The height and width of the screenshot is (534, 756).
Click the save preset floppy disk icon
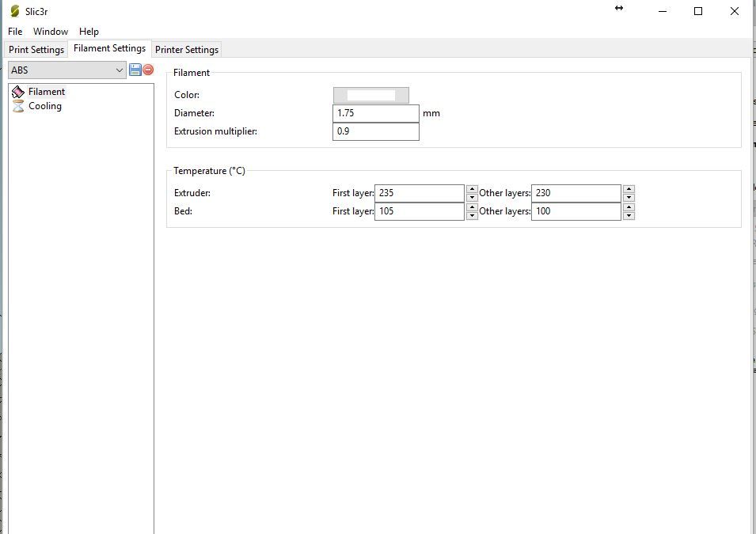(135, 70)
